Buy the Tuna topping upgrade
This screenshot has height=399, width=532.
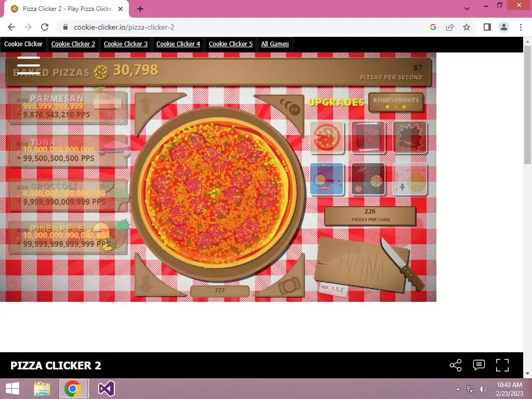point(68,151)
